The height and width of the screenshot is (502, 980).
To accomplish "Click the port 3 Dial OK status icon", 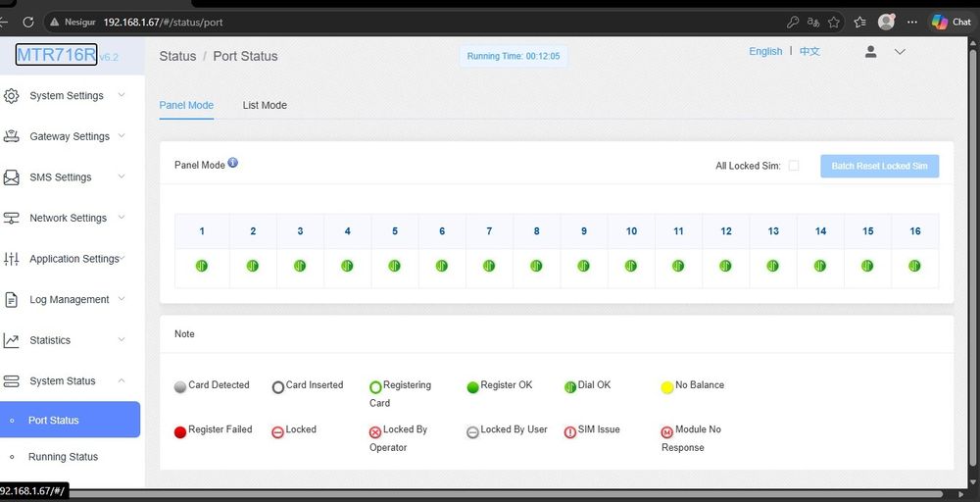I will pyautogui.click(x=300, y=266).
